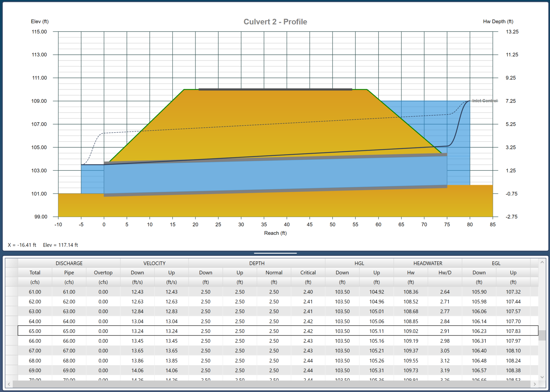Click the Hw/D column header
Viewport: 550px width, 392px height.
[x=445, y=272]
